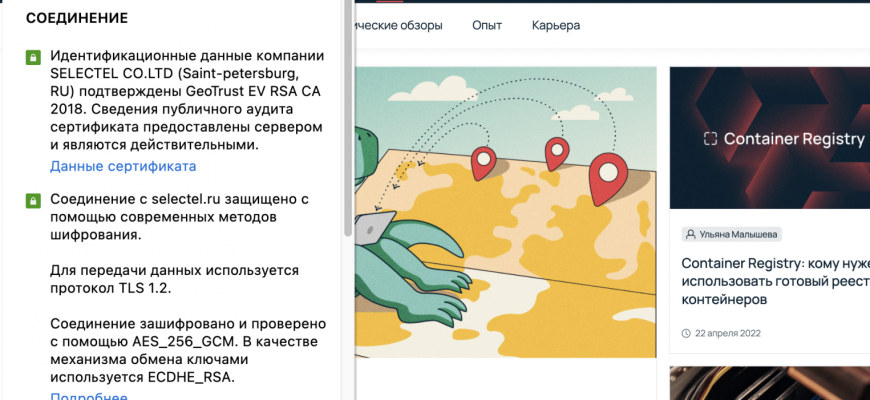The width and height of the screenshot is (870, 400).
Task: Click the middle red map pin in illustration
Action: coord(556,153)
